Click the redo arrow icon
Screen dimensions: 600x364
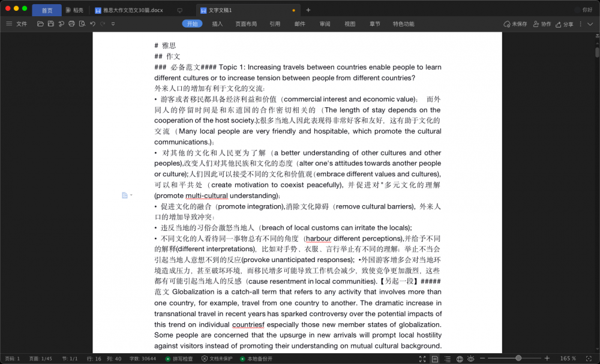click(103, 24)
